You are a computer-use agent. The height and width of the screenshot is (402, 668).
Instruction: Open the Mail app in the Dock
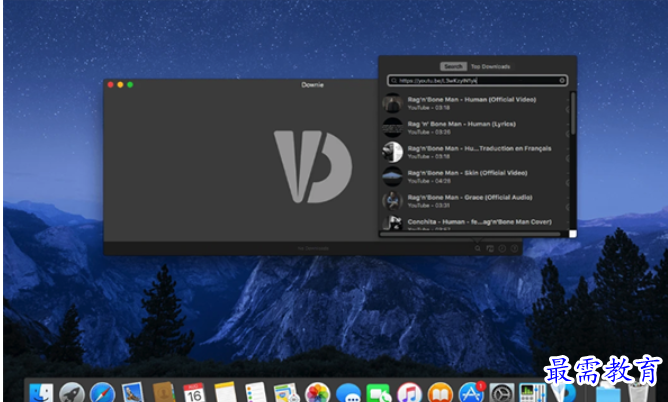(133, 393)
